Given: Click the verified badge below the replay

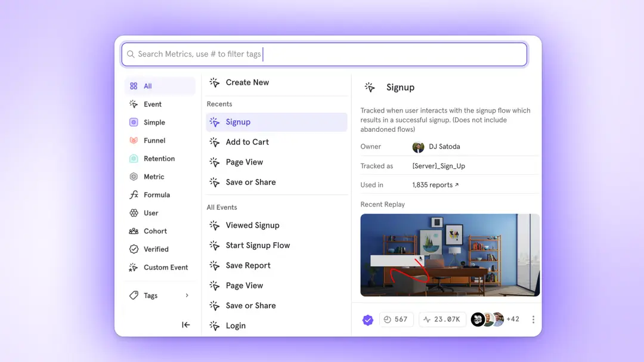Looking at the screenshot, I should tap(368, 320).
